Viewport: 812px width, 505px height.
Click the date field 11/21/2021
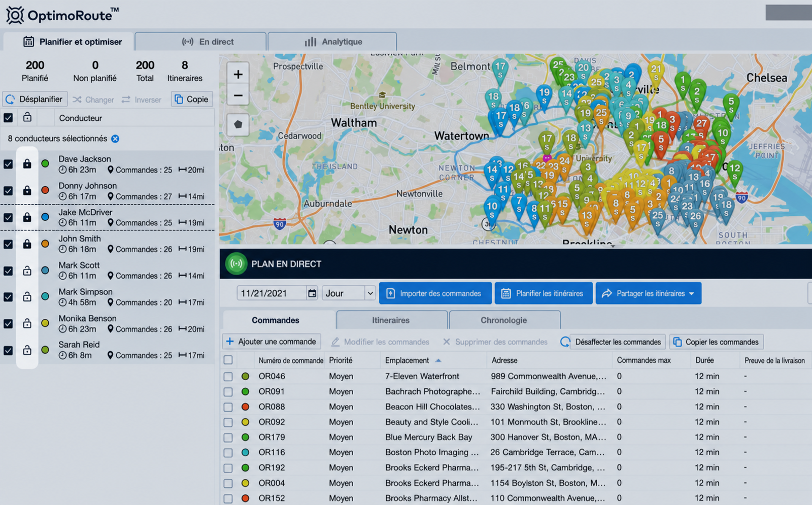[x=272, y=293]
